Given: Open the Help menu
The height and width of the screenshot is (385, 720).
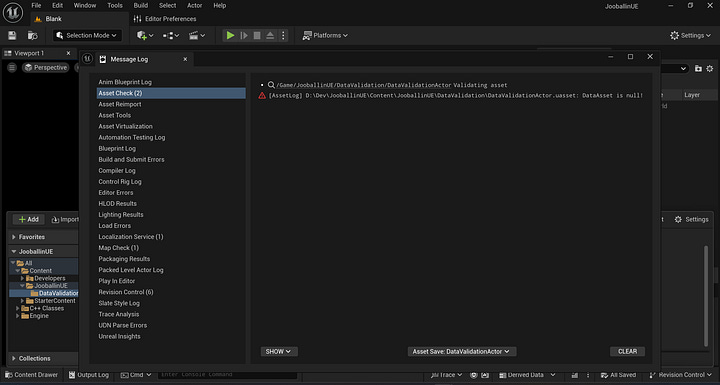Looking at the screenshot, I should tap(219, 6).
